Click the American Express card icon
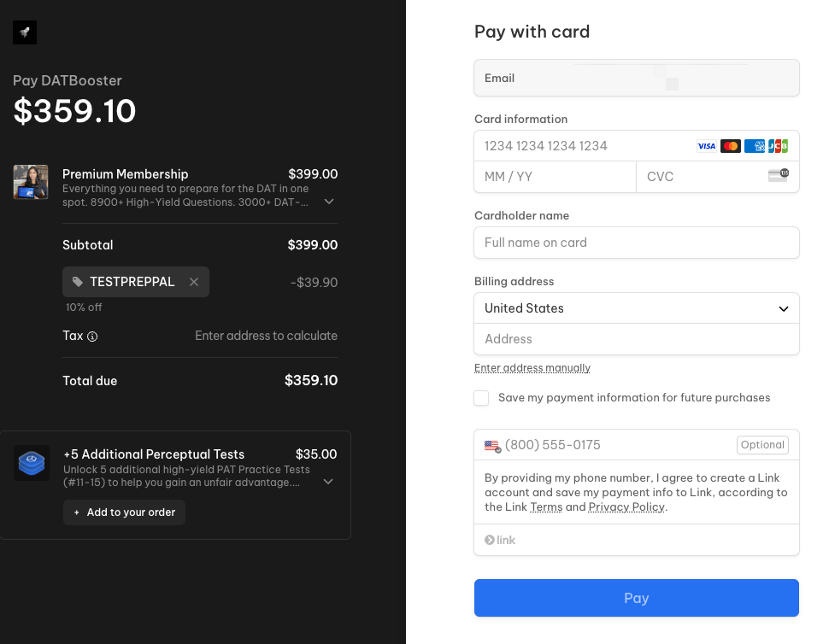The width and height of the screenshot is (829, 644). pos(754,146)
